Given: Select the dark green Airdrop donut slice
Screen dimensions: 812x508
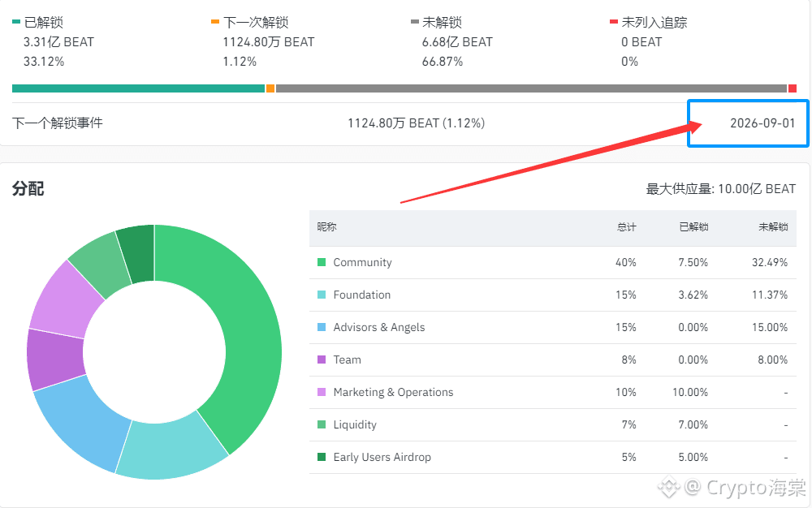Looking at the screenshot, I should [138, 253].
